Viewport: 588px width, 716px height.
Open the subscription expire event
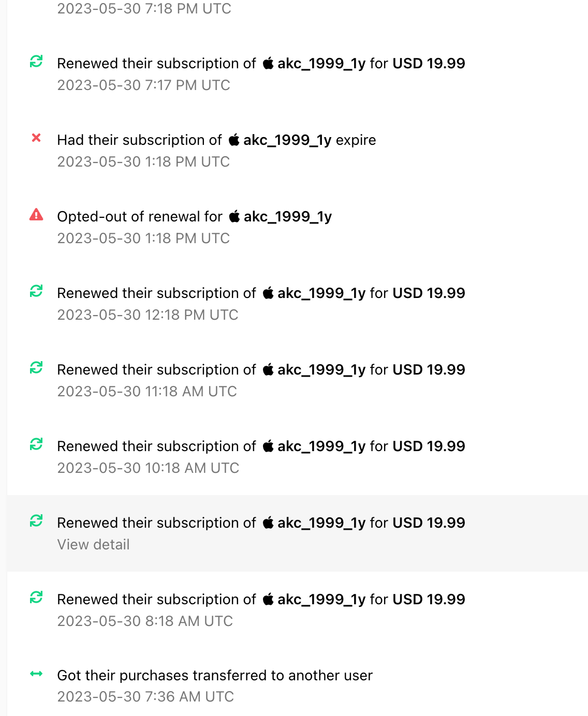[x=298, y=150]
